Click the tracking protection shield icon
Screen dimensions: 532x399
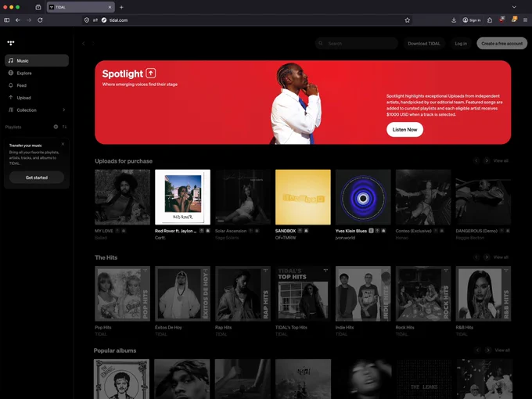(87, 20)
